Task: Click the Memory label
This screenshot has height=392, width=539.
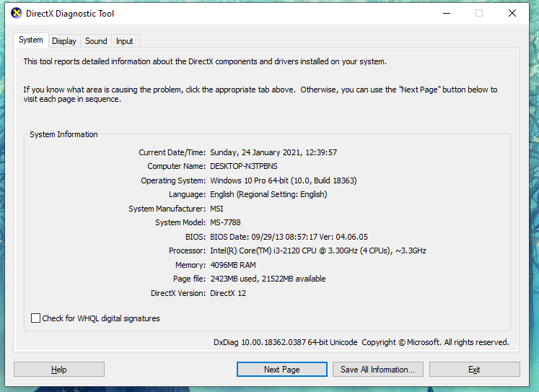Action: (x=190, y=265)
